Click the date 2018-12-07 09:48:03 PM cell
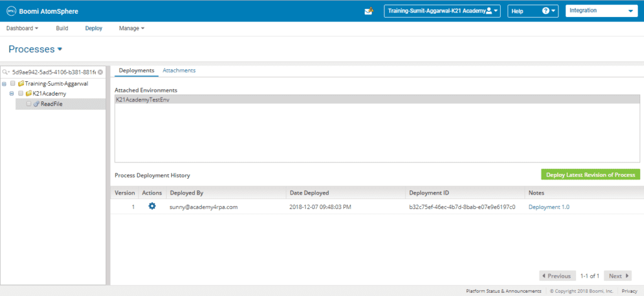Screen dimensions: 644x296 tap(320, 207)
